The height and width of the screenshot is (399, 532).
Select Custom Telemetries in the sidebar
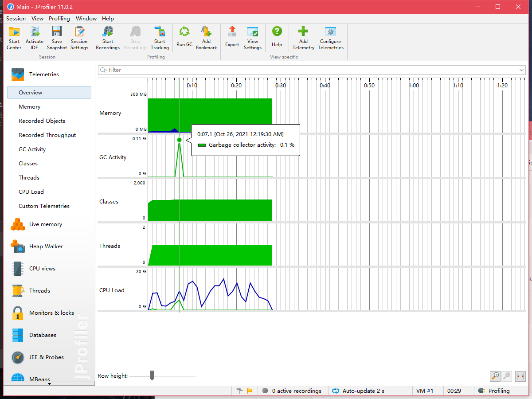point(44,206)
